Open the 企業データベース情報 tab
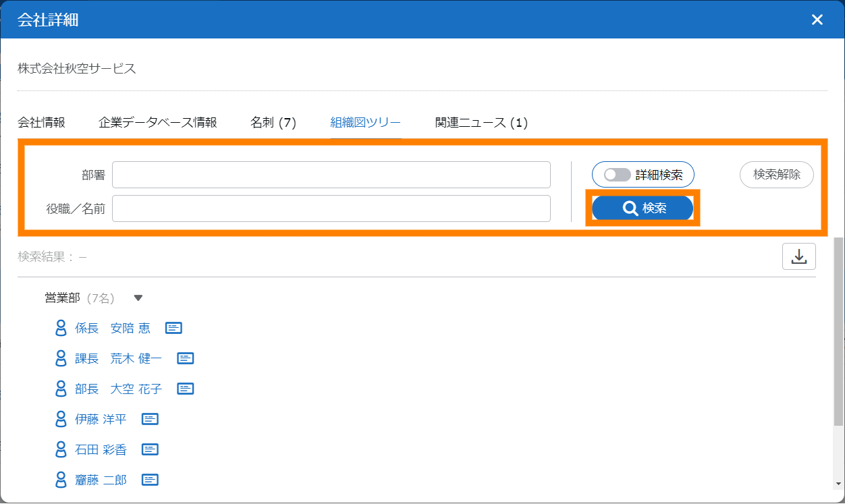 coord(158,122)
